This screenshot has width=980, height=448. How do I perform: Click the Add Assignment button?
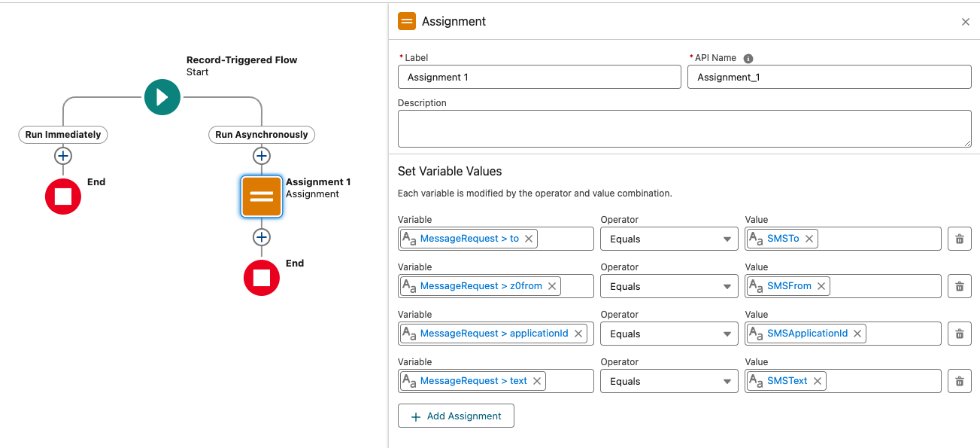[456, 416]
